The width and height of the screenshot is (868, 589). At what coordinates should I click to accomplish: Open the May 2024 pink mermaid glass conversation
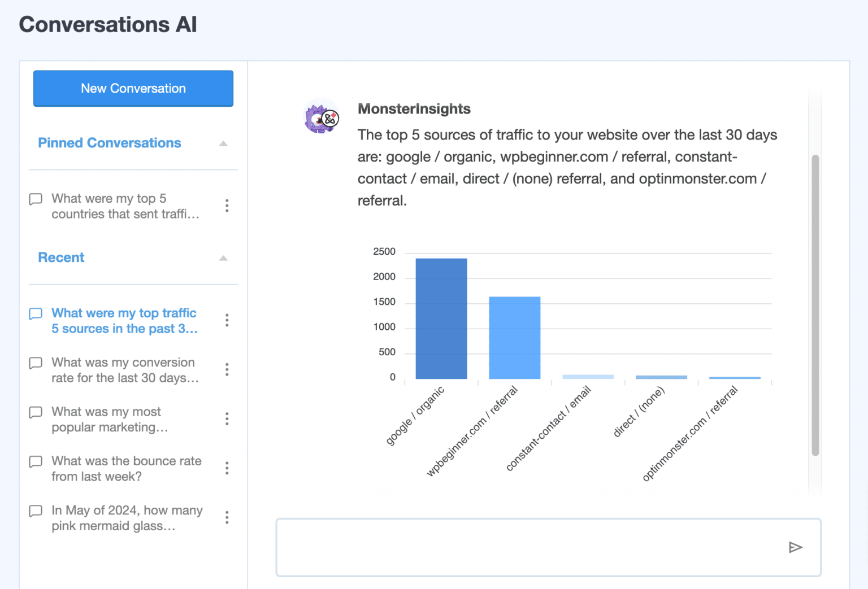(x=127, y=518)
